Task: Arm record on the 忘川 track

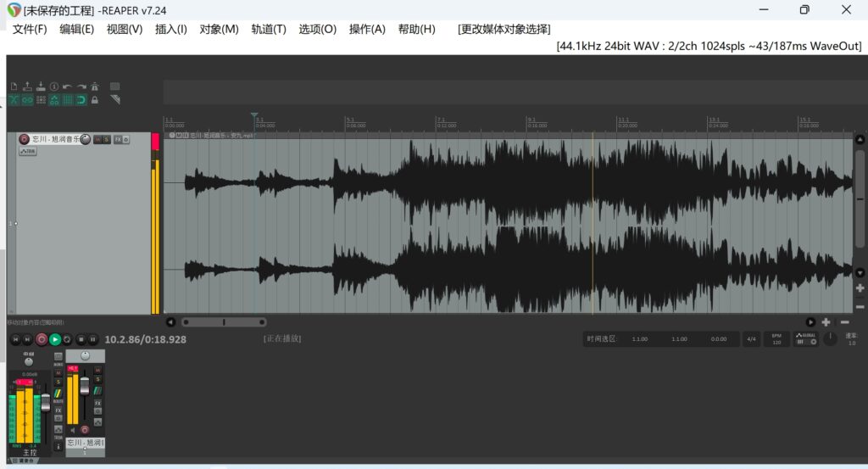Action: (x=24, y=139)
